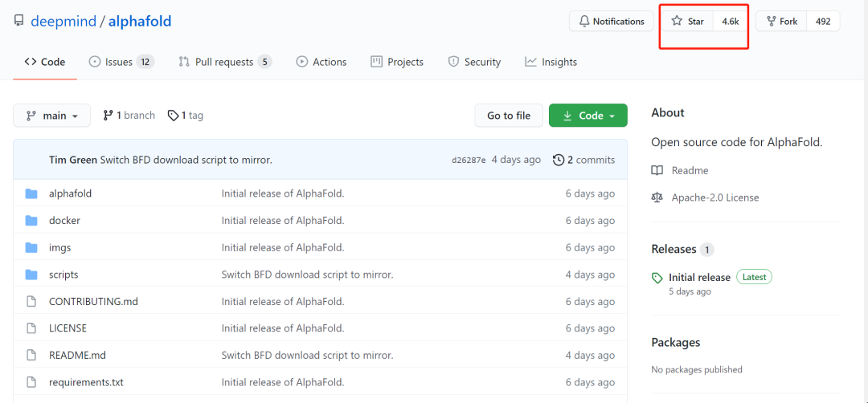
Task: Open the Initial release link
Action: [700, 278]
